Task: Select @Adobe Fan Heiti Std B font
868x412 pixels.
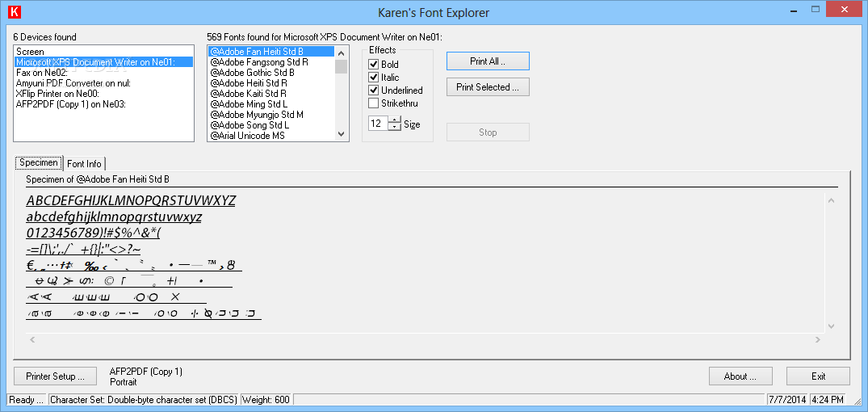Action: click(x=271, y=52)
